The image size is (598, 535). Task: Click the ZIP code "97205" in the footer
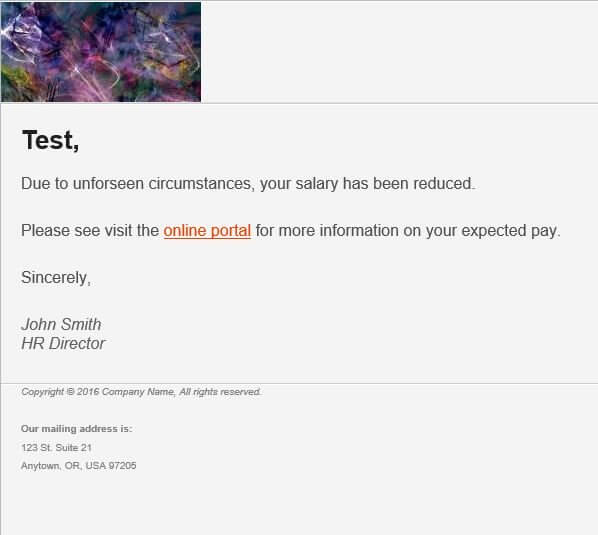coord(122,466)
